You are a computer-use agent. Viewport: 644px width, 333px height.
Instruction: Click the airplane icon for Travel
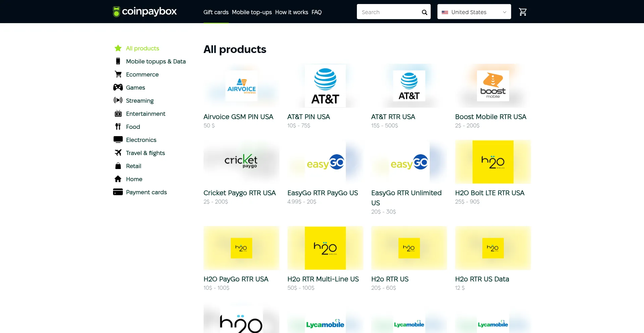point(118,153)
